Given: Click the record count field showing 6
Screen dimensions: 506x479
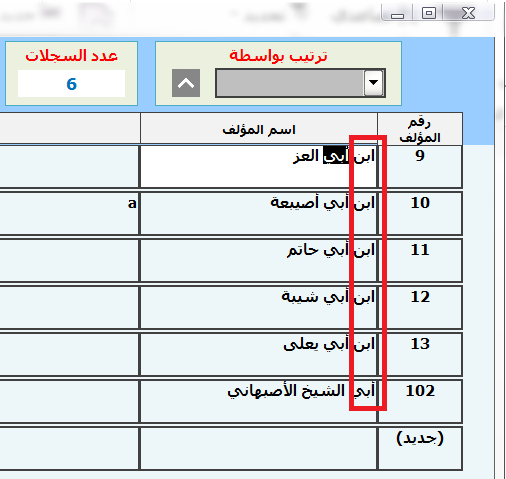Looking at the screenshot, I should pos(71,84).
